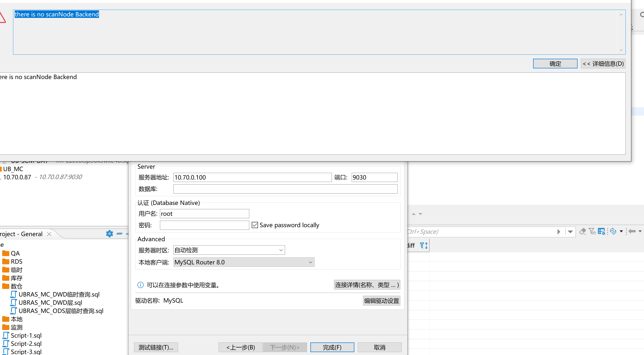The width and height of the screenshot is (644, 355).
Task: Open the 本地客户端 MySQL Router dropdown
Action: [x=310, y=262]
